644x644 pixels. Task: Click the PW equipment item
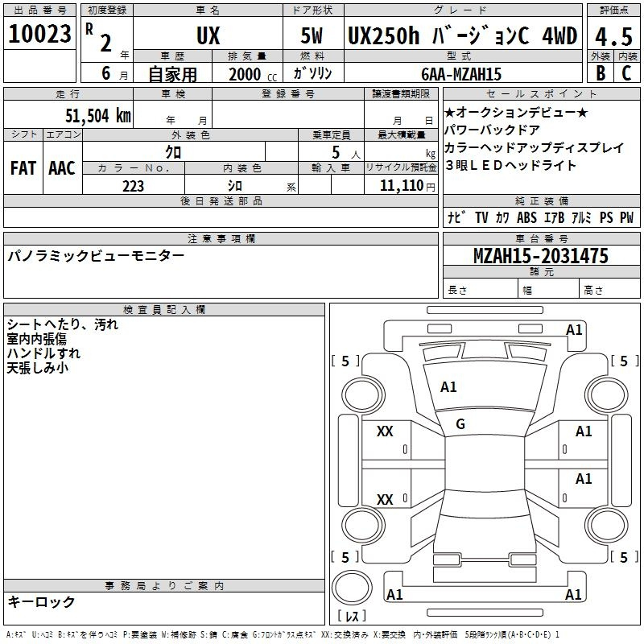(x=627, y=217)
